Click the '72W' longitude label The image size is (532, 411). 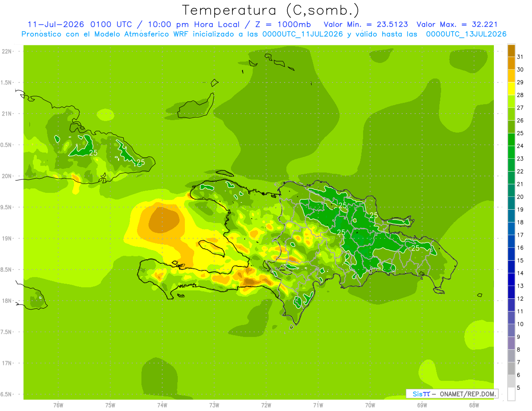(x=266, y=405)
